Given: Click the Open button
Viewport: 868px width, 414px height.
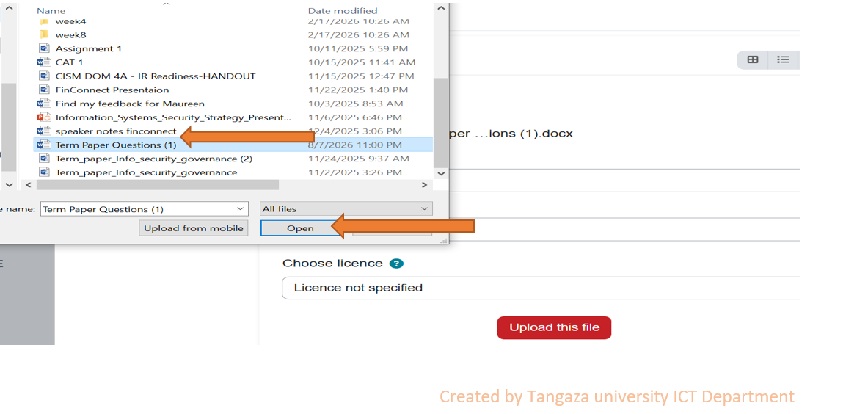Looking at the screenshot, I should [x=301, y=228].
